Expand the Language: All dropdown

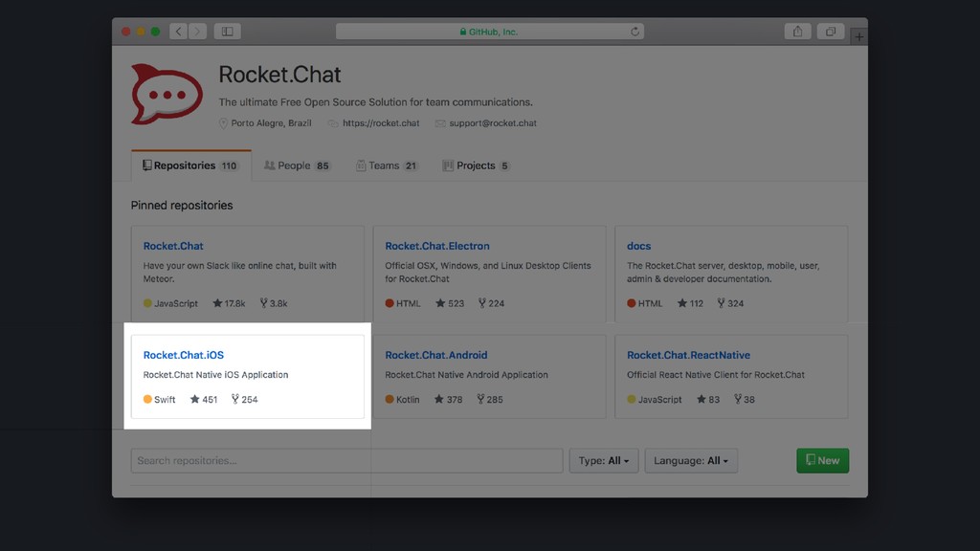point(691,460)
